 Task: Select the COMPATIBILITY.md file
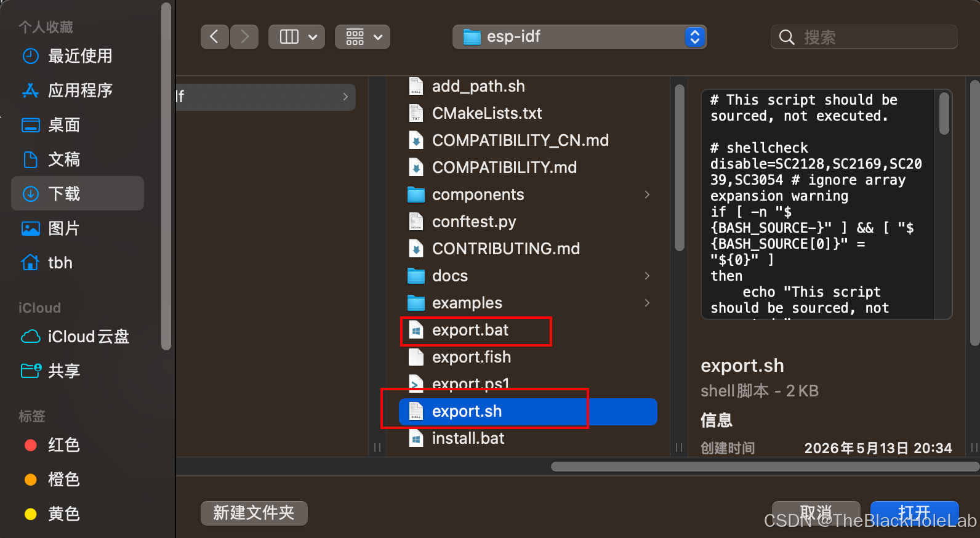528,167
